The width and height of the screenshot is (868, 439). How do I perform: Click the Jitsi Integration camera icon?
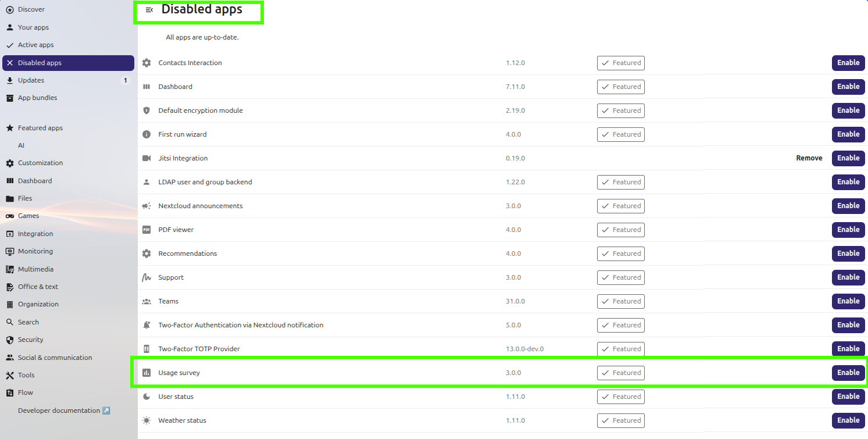coord(147,158)
